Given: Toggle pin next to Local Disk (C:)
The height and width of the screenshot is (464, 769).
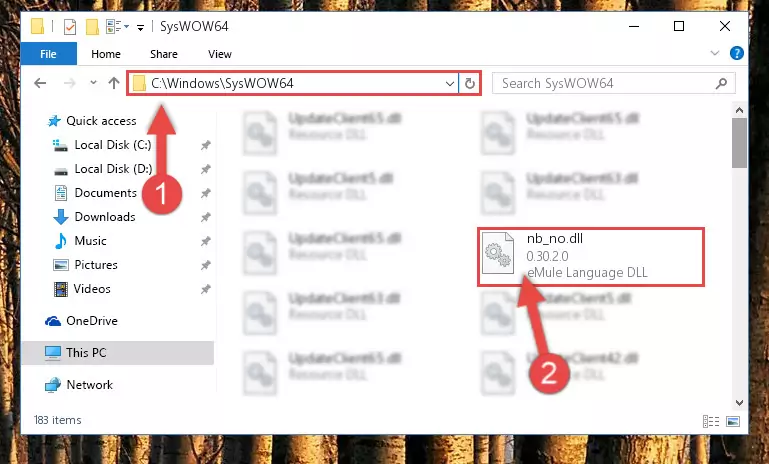Looking at the screenshot, I should click(205, 145).
